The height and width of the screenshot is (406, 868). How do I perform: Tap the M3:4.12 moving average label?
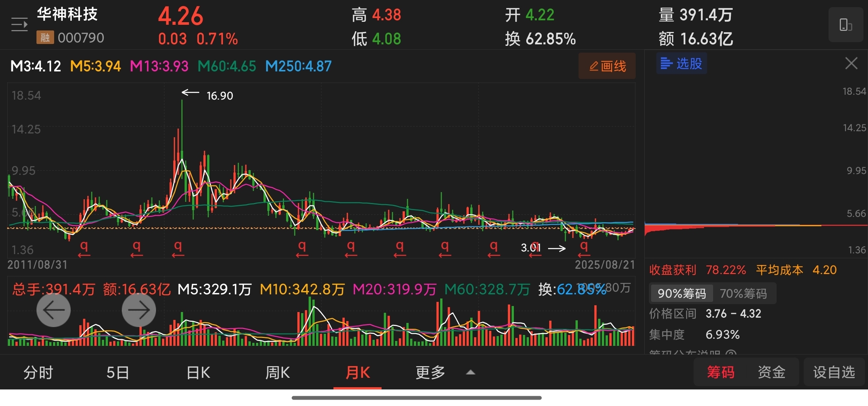pos(36,66)
